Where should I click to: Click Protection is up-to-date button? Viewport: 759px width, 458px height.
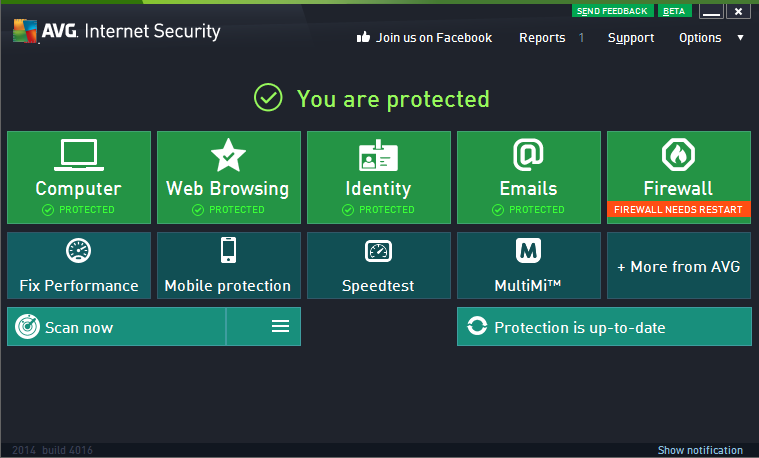click(604, 327)
